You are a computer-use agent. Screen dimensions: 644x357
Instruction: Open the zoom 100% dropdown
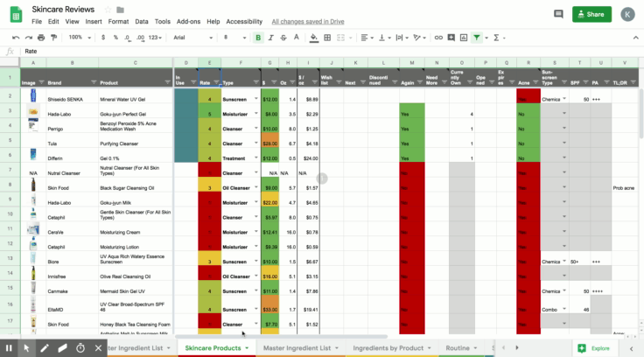[x=80, y=38]
